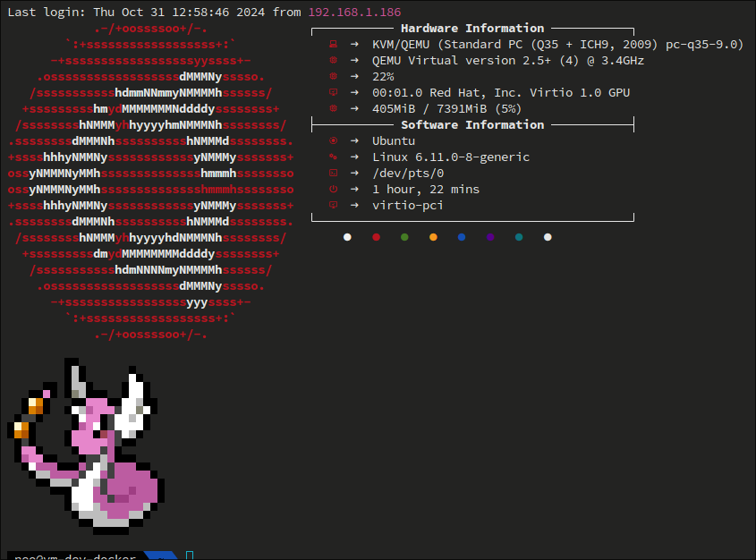Click the display icon beside virtio-pci
The height and width of the screenshot is (560, 756).
pyautogui.click(x=333, y=205)
